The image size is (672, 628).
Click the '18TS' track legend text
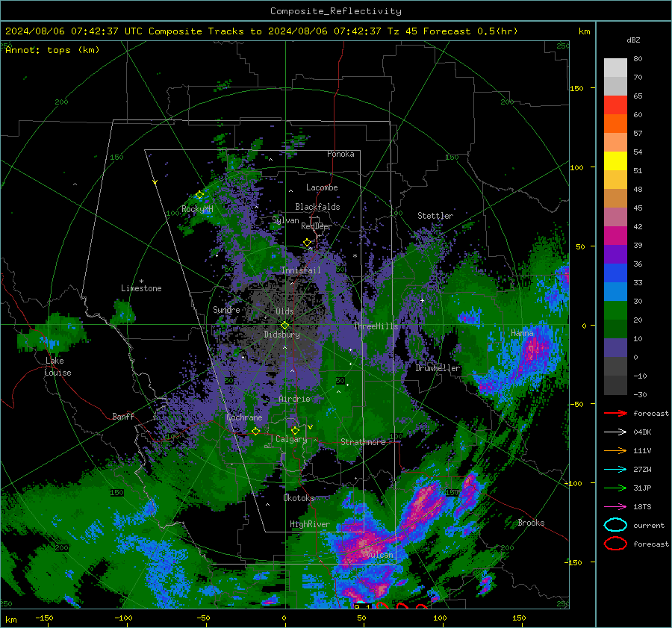point(642,507)
